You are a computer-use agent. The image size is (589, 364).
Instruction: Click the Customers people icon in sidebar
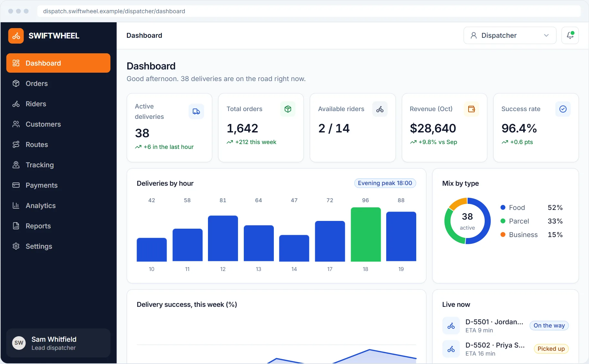click(x=16, y=124)
